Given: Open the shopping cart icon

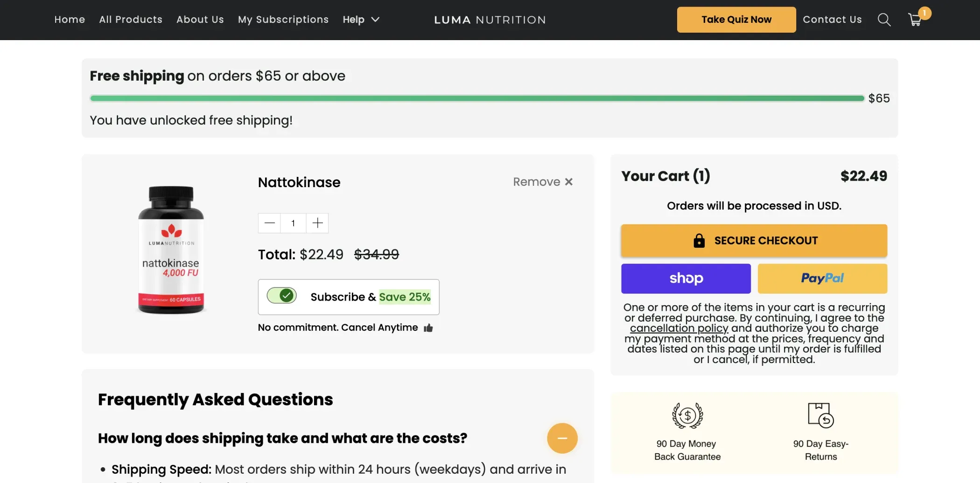Looking at the screenshot, I should pos(915,20).
